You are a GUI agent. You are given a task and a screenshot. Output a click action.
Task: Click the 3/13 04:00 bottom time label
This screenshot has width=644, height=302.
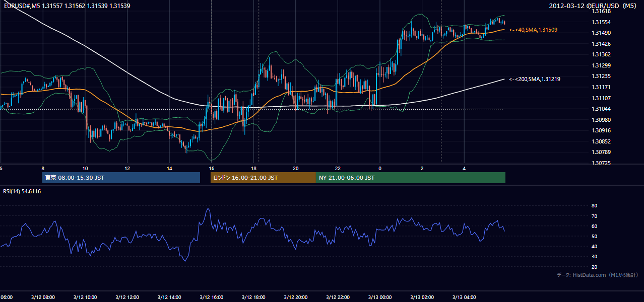pyautogui.click(x=464, y=297)
